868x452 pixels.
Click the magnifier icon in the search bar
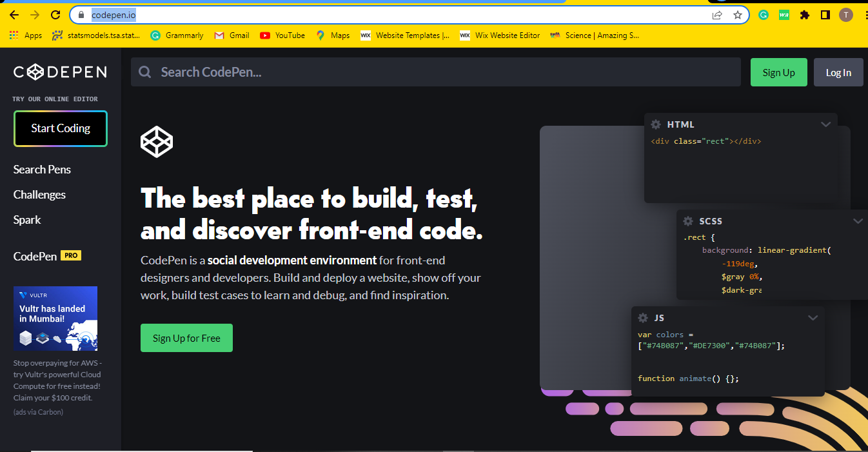145,72
